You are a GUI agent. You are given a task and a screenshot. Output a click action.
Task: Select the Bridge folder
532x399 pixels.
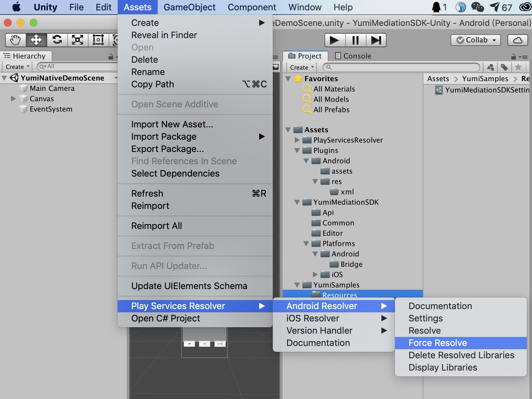(x=351, y=264)
